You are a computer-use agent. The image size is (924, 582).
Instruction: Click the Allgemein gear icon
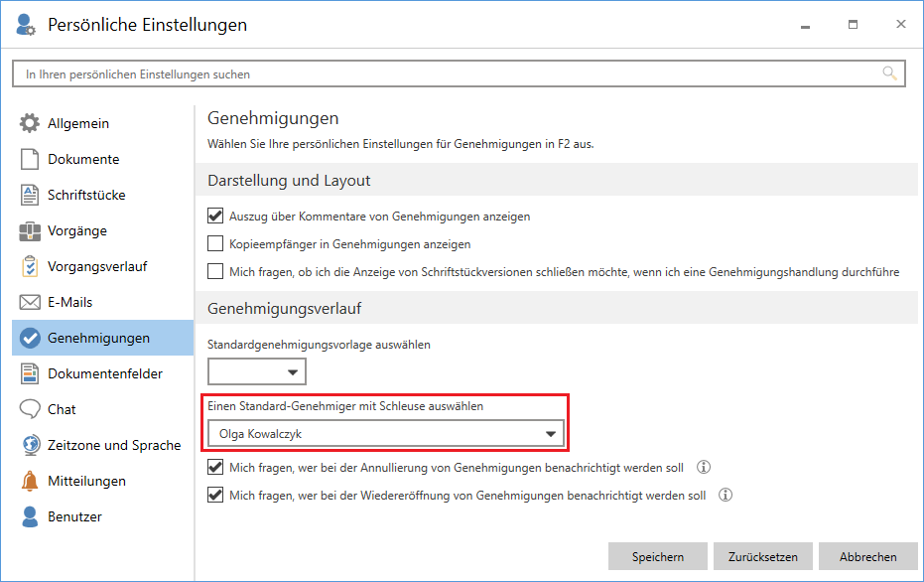pyautogui.click(x=30, y=124)
